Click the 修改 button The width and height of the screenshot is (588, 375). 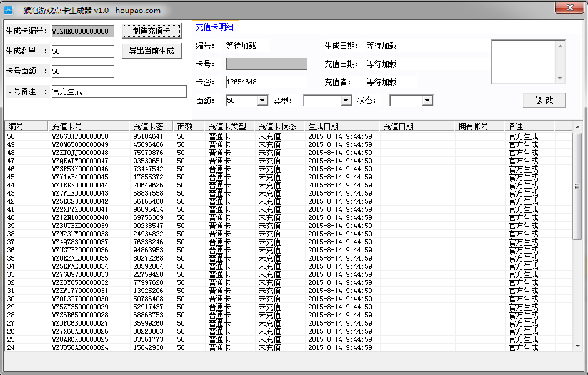point(544,100)
